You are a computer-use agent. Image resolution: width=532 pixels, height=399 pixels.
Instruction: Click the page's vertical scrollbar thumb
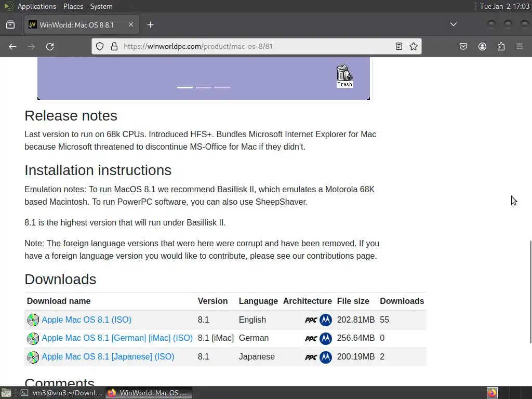tap(530, 292)
